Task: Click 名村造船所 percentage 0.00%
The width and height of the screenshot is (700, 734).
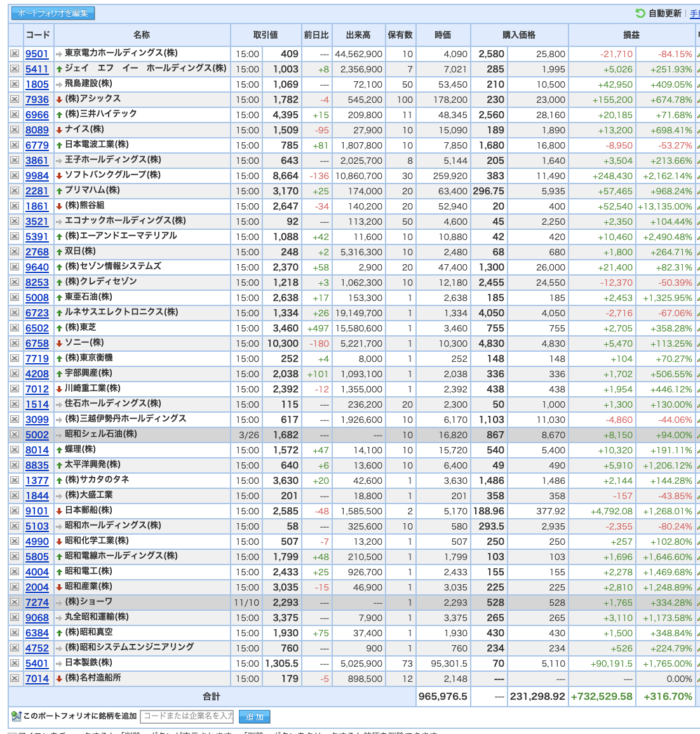Action: click(680, 679)
